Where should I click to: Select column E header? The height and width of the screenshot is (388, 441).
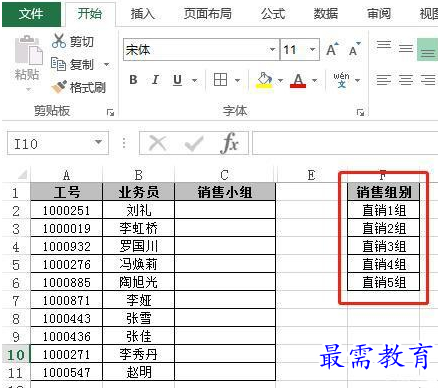tap(311, 174)
